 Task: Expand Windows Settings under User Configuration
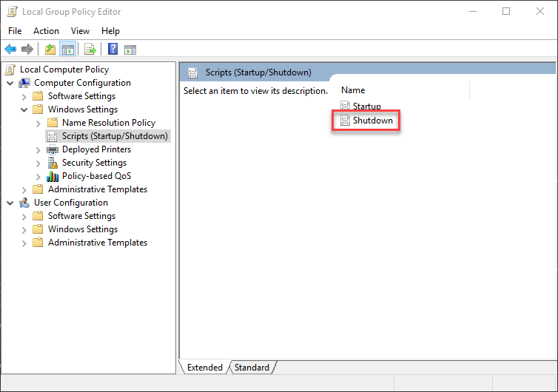coord(24,230)
